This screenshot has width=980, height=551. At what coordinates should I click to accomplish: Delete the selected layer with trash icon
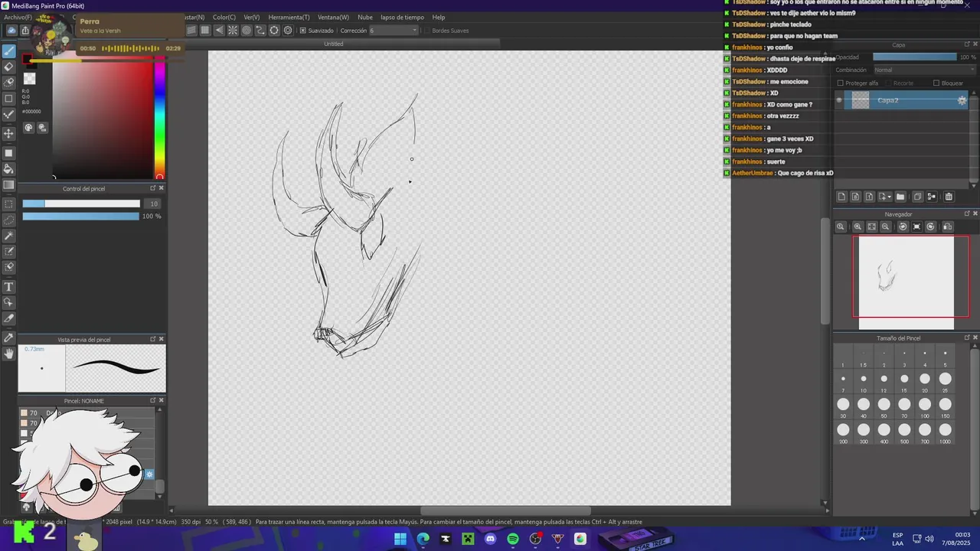click(949, 197)
